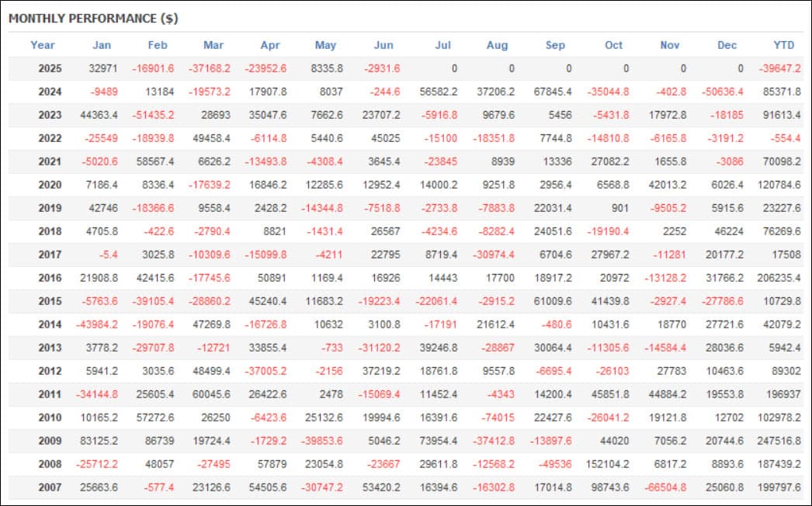Click 2012 October value -26103

pos(612,371)
